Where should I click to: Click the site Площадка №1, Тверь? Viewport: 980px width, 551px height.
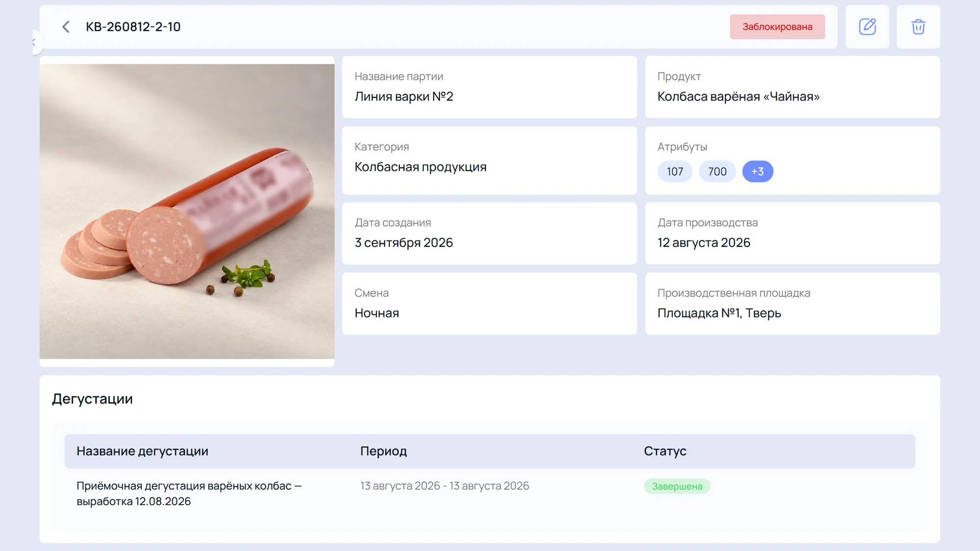pos(719,313)
